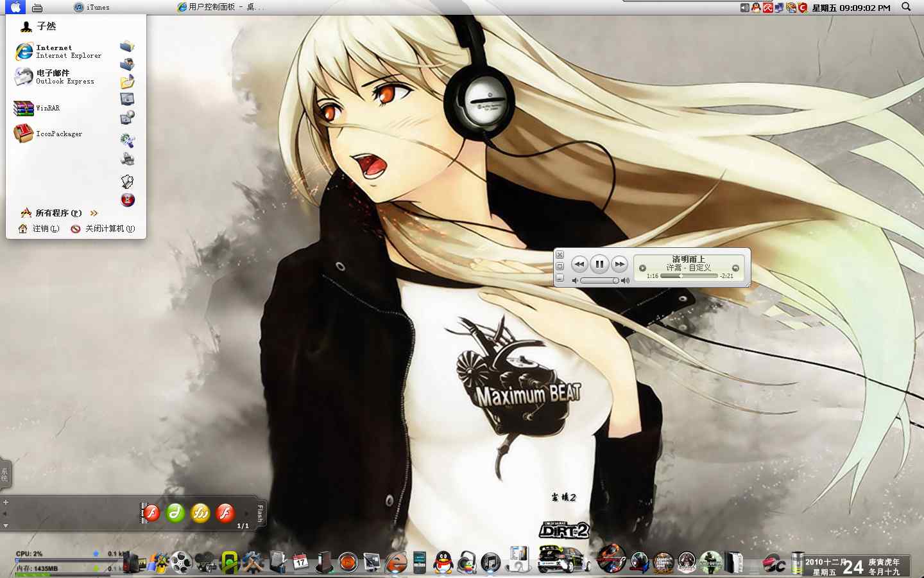Screen dimensions: 924x578
Task: Skip to previous track in mini player
Action: pos(579,264)
